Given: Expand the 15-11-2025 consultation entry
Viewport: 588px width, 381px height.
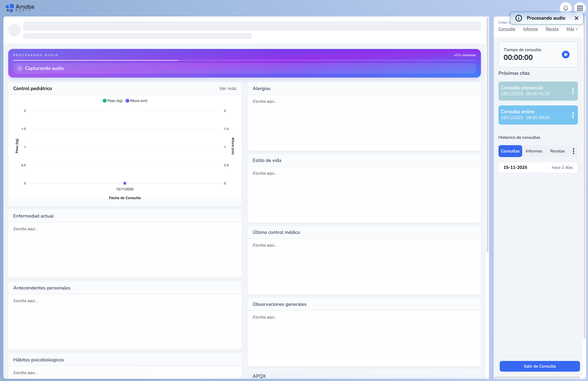Looking at the screenshot, I should point(538,167).
